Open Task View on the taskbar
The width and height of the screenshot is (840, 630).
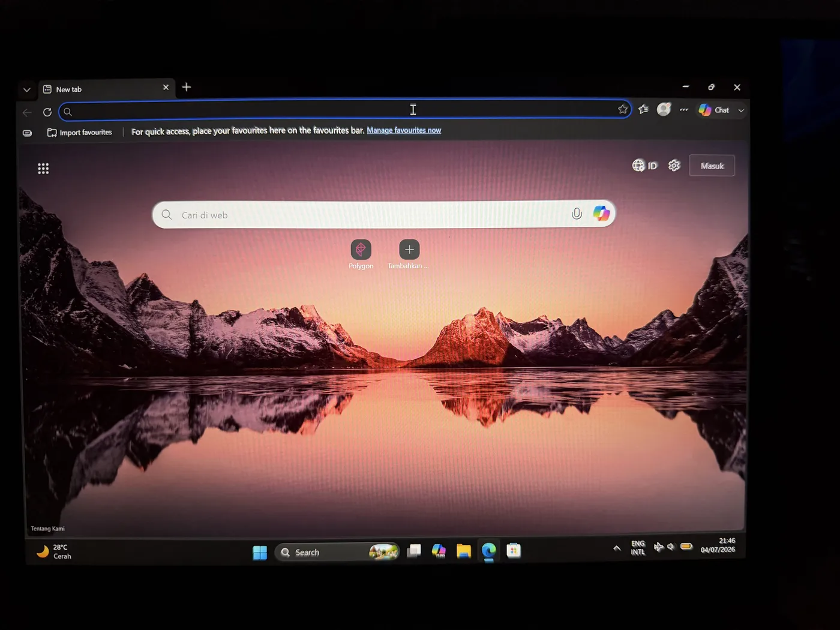pos(414,551)
